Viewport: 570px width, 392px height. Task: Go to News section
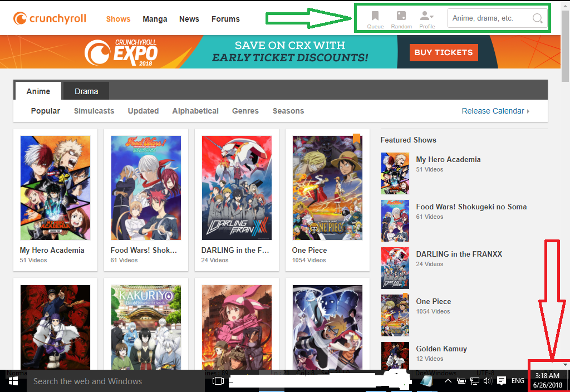coord(189,19)
